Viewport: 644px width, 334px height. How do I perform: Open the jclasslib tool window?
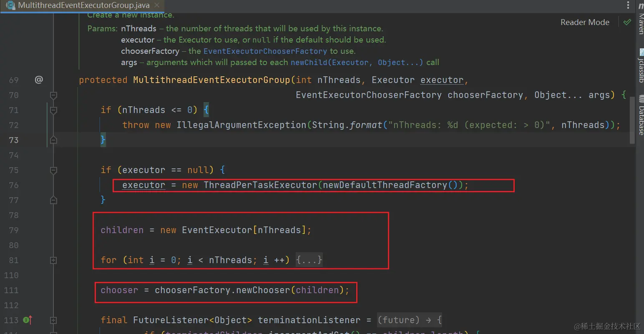pos(641,66)
